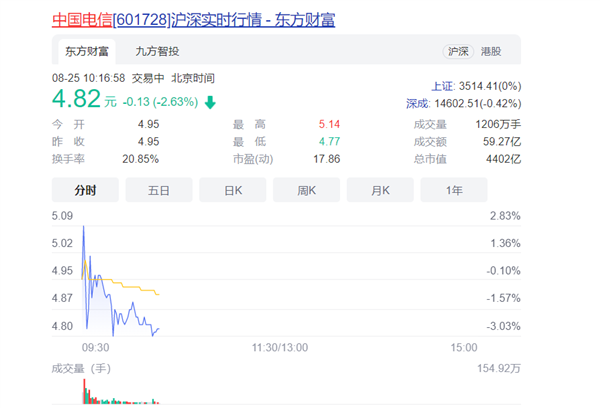This screenshot has width=600, height=408.
Task: Switch chart to 日K daily candlesticks
Action: tap(231, 190)
